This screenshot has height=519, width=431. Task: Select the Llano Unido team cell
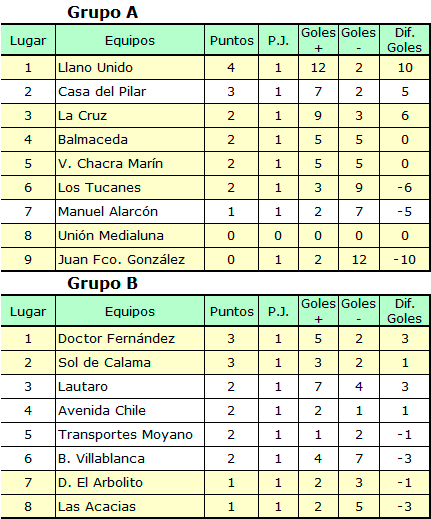pos(130,68)
